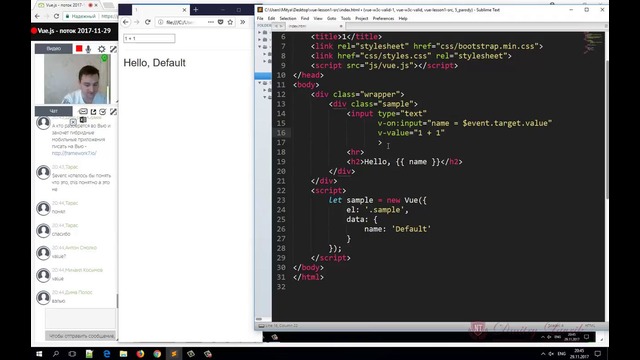Open Sublime Text View menu

coord(318,18)
